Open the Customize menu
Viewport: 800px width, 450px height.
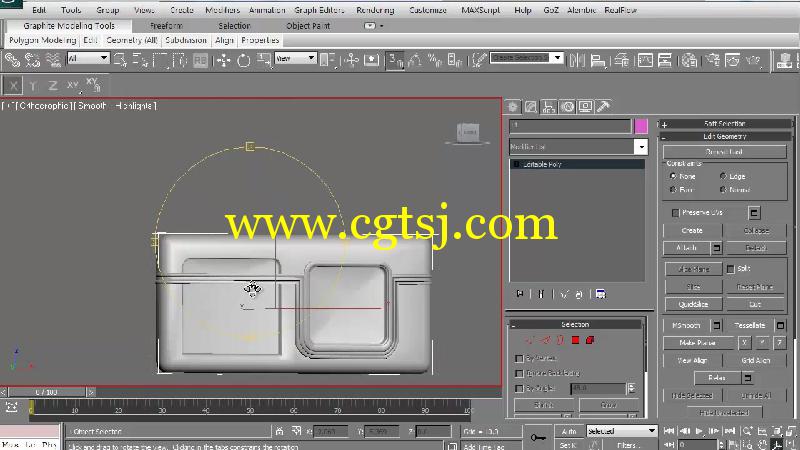point(428,10)
